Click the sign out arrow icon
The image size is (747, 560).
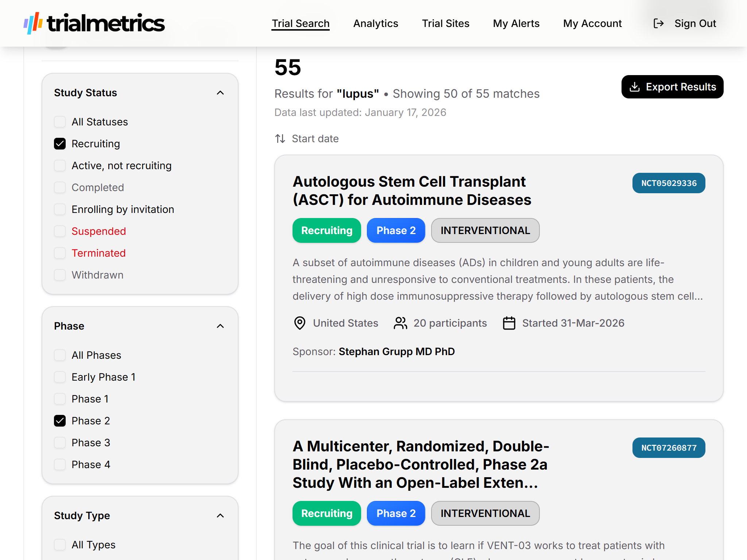click(x=658, y=23)
